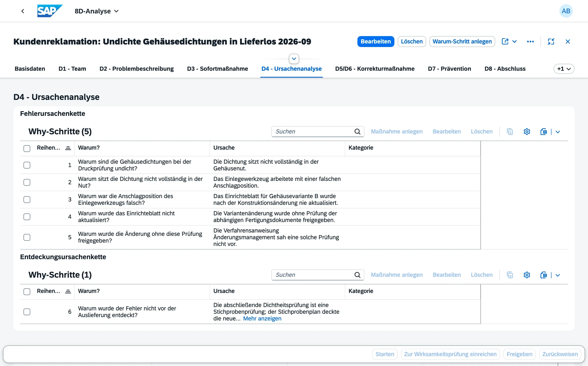588x366 pixels.
Task: Select all rows in Entdeckungsursachenkette table
Action: coord(27,292)
